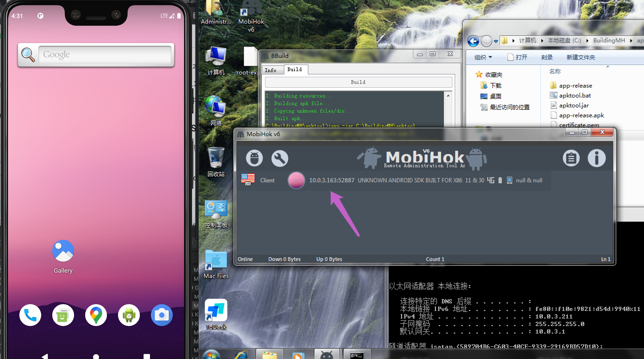Select 最近访问的位置 in Explorer pane

click(x=505, y=107)
